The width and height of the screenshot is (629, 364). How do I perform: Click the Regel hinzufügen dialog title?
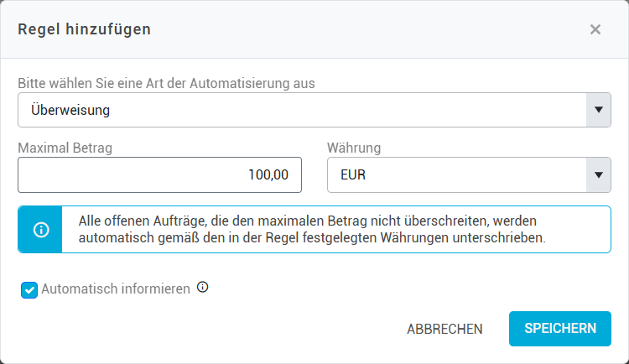[85, 29]
